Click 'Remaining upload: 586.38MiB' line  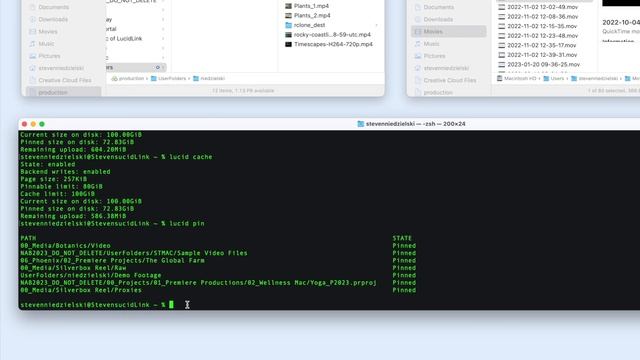(x=73, y=216)
